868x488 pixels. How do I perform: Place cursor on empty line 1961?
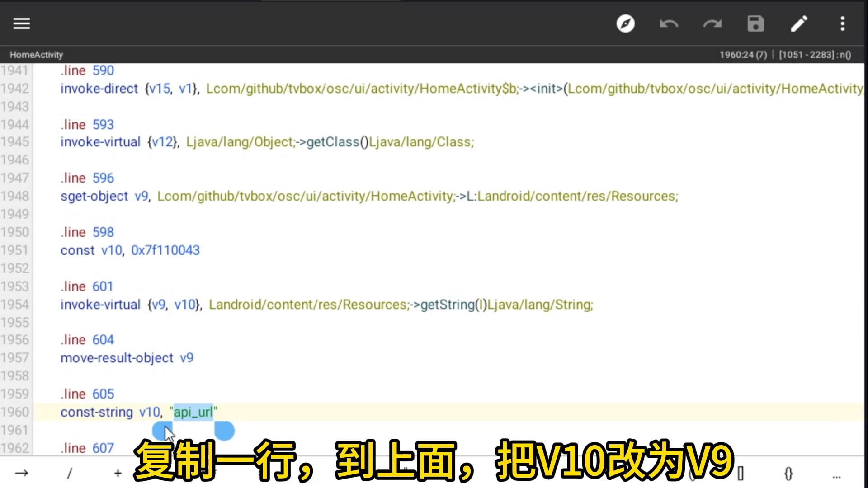click(448, 430)
